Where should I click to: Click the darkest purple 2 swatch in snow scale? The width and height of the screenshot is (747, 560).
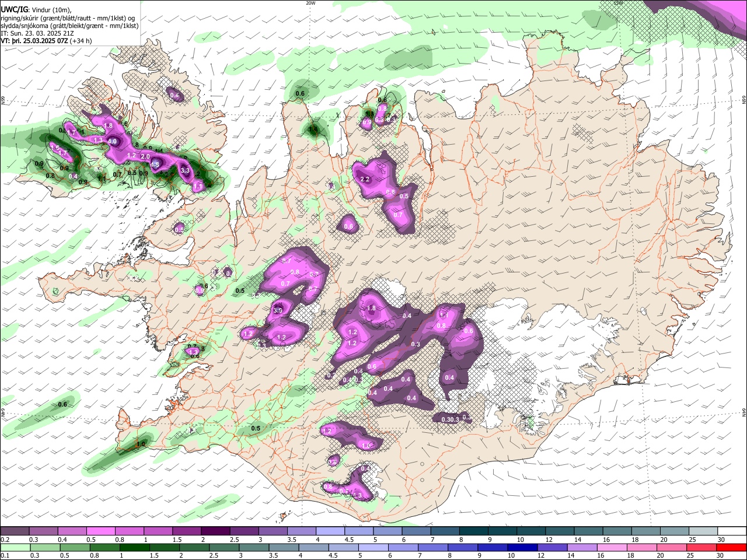coord(215,531)
